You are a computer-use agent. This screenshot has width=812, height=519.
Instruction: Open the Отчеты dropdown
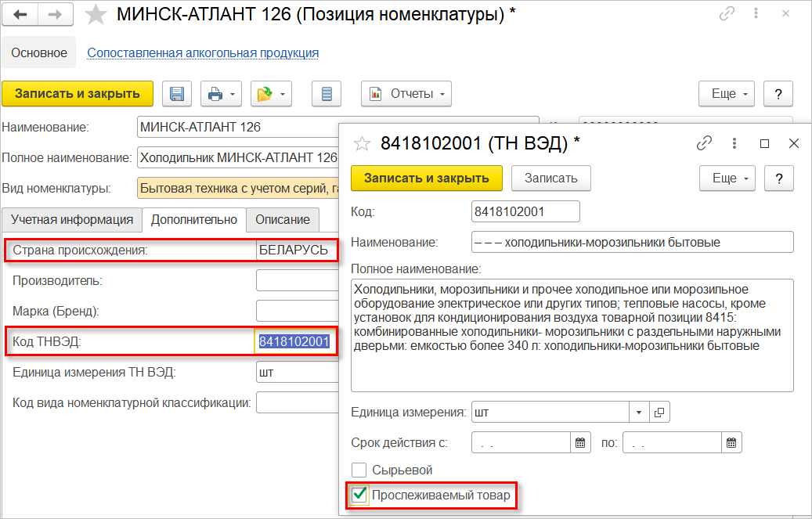[406, 94]
